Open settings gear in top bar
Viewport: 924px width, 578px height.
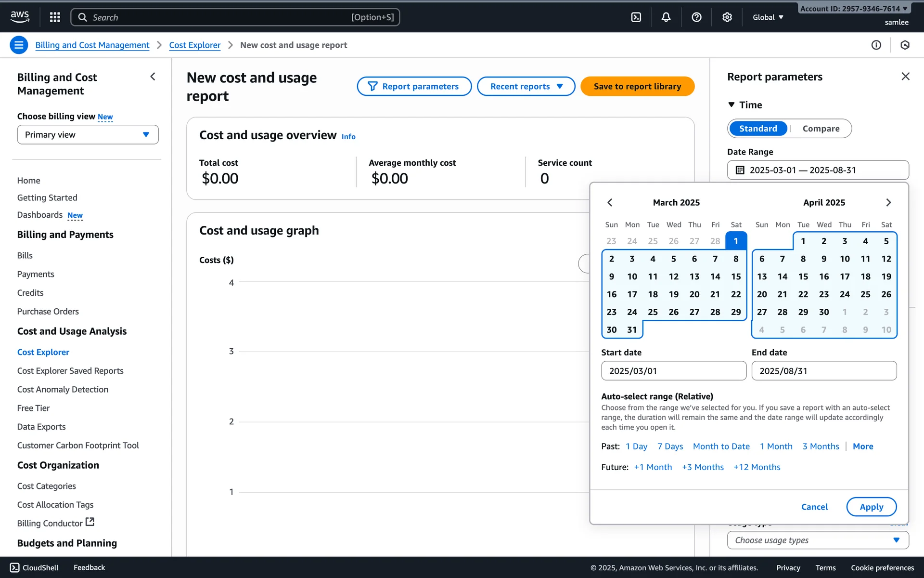click(727, 17)
